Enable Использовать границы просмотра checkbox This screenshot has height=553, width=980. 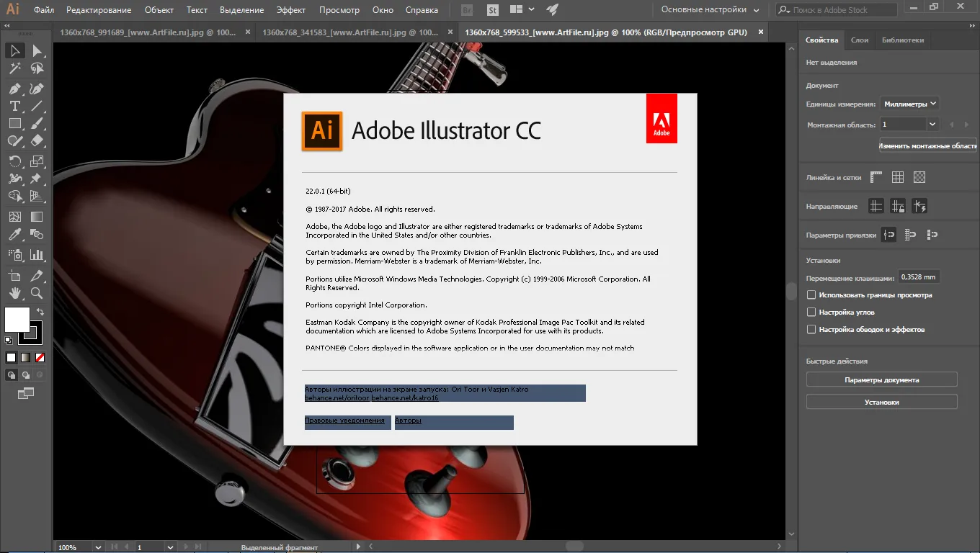(811, 295)
